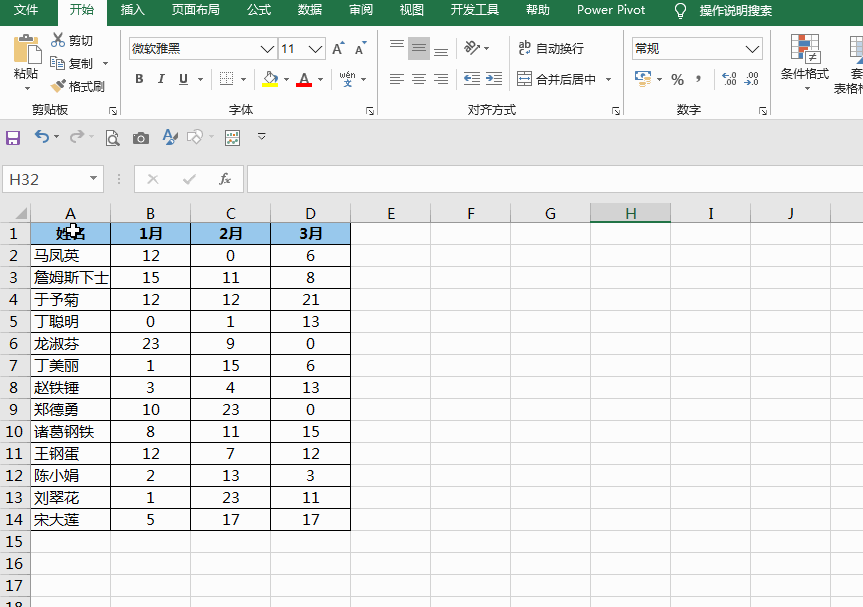Toggle Bold formatting

[x=139, y=79]
